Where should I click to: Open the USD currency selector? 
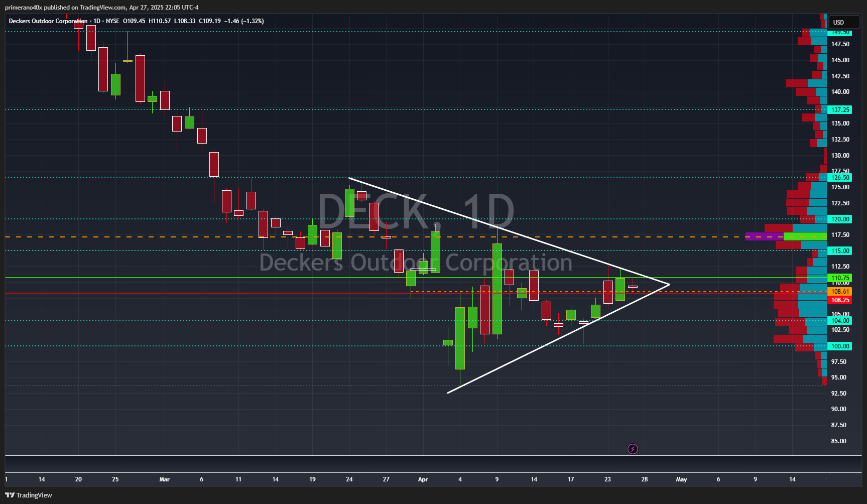[843, 22]
